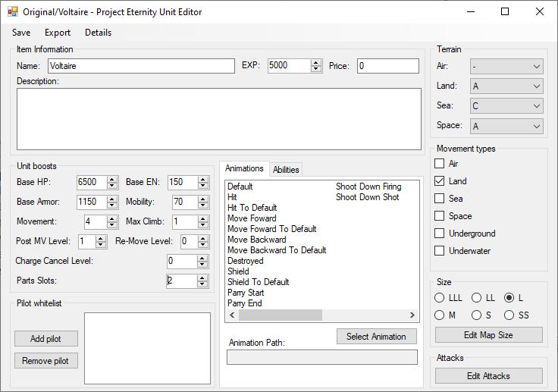Screen dimensions: 558x392
Task: Select the Default animation entry
Action: (240, 187)
